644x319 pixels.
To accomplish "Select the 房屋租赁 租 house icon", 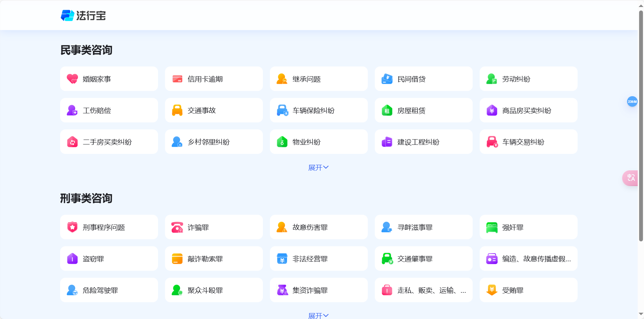I will coord(387,110).
